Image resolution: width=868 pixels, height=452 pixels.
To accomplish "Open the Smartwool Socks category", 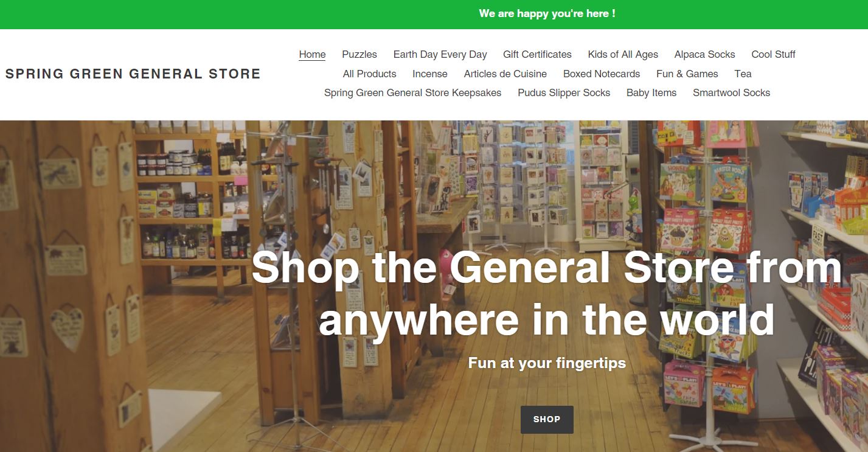I will 731,92.
